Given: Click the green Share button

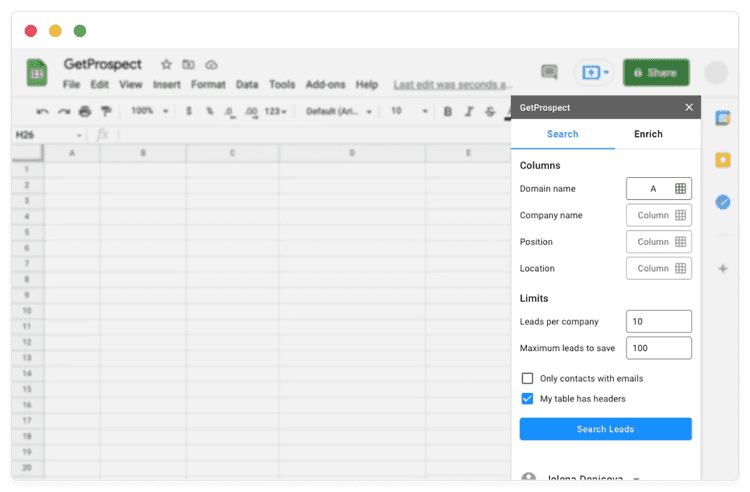Looking at the screenshot, I should tap(656, 73).
